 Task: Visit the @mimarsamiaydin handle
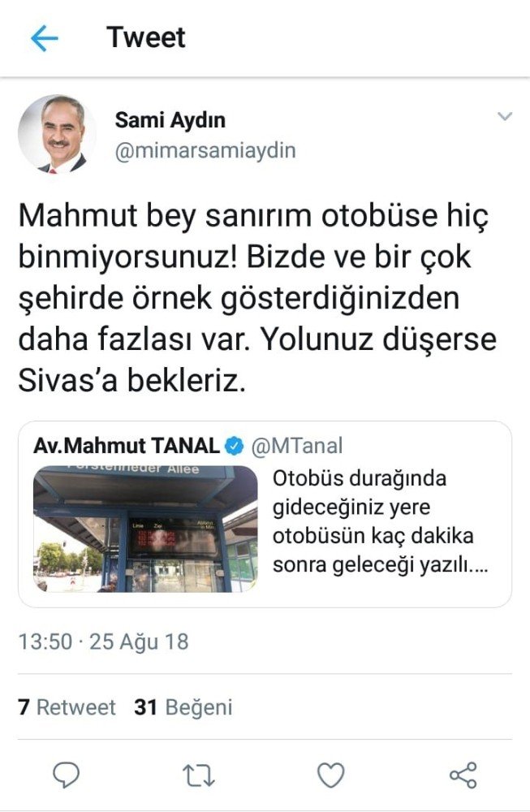[x=205, y=151]
